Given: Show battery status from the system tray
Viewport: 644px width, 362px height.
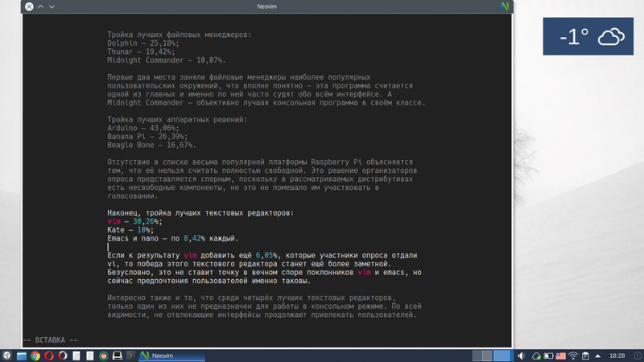Looking at the screenshot, I should 548,356.
